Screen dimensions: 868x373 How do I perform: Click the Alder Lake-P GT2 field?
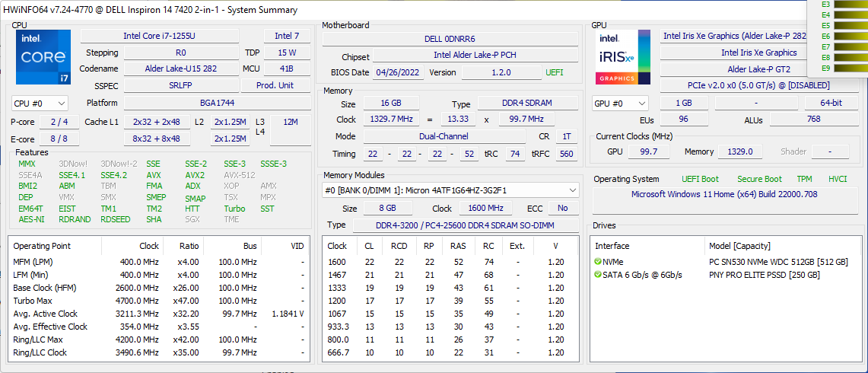[x=735, y=69]
